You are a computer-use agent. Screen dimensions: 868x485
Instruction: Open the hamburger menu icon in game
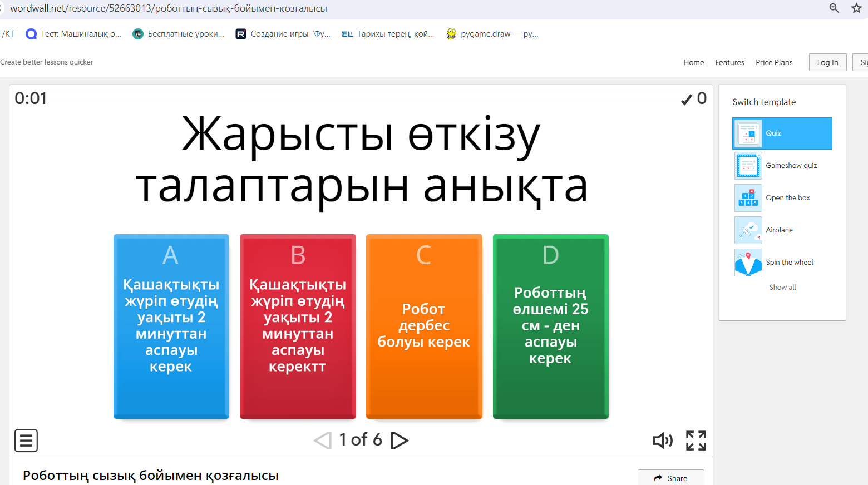[x=26, y=441]
